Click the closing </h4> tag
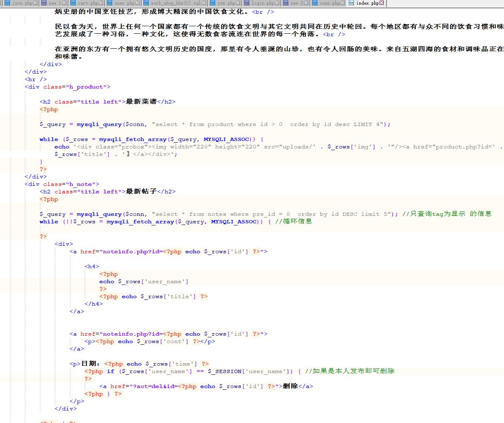504x423 pixels. [93, 304]
